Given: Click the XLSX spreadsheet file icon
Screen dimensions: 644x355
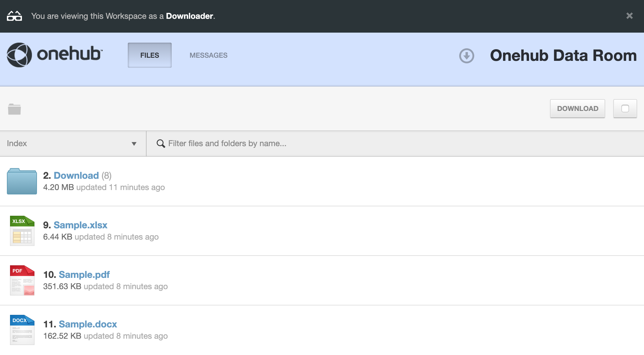Looking at the screenshot, I should (22, 230).
